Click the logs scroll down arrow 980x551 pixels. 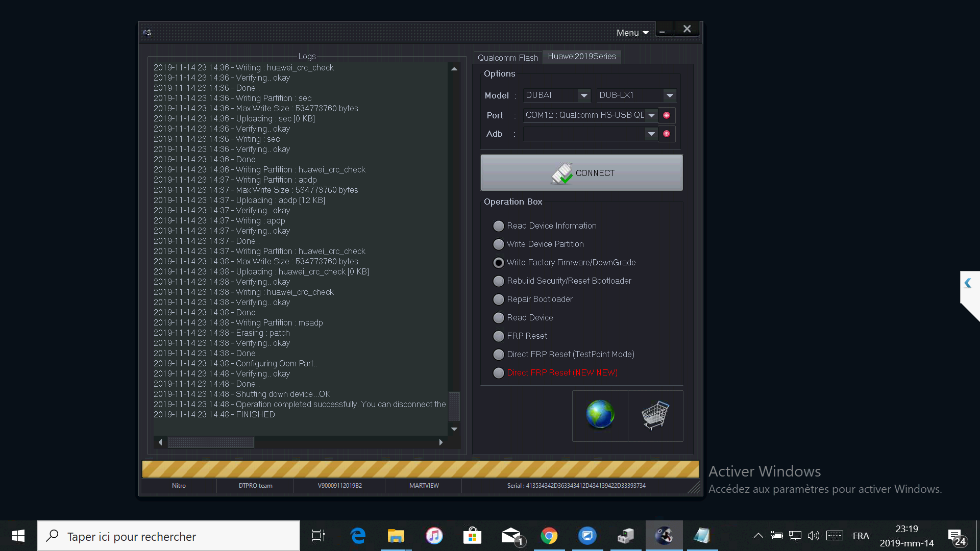pos(454,429)
